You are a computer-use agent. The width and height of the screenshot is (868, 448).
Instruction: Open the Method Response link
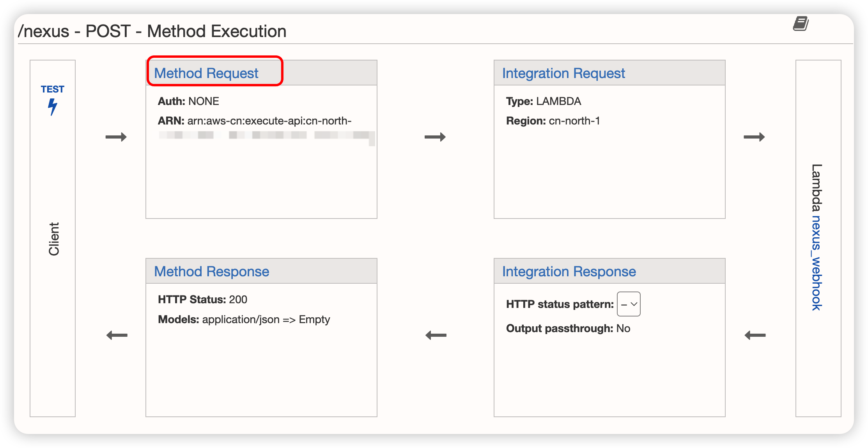point(211,272)
